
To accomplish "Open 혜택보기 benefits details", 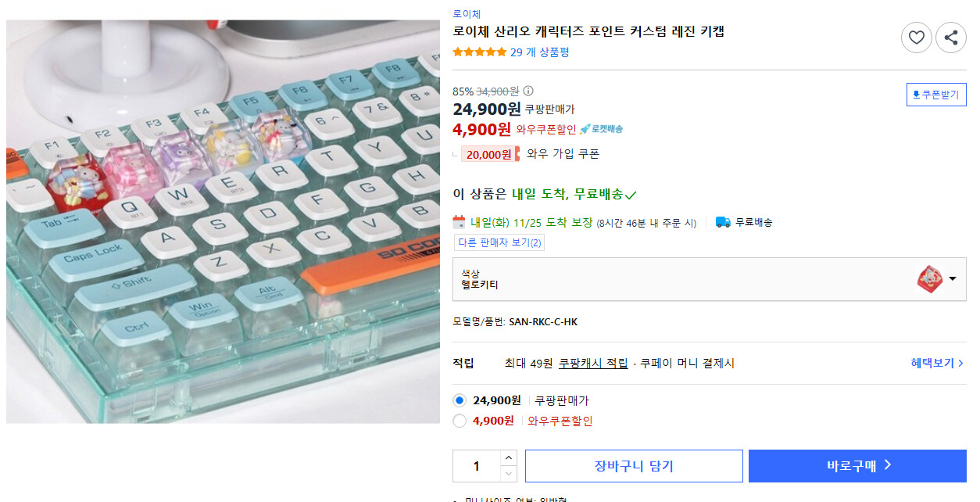I will (x=937, y=364).
